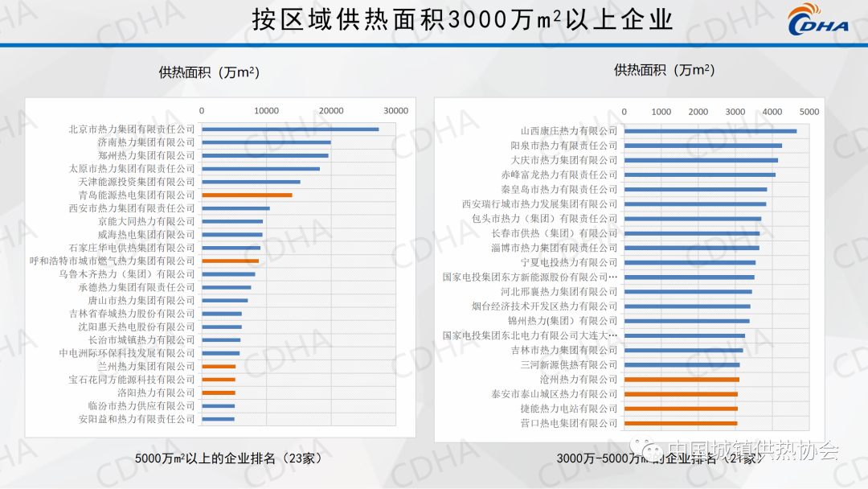Viewport: 868px width, 489px height.
Task: Click the label 长春市供热（集团）有限公司
Action: [554, 233]
